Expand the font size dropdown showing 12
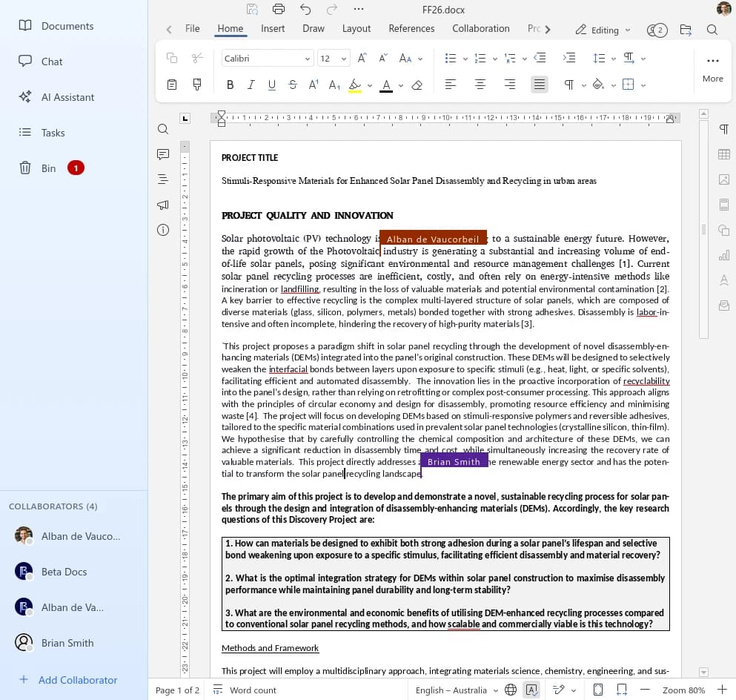The height and width of the screenshot is (700, 736). (332, 57)
